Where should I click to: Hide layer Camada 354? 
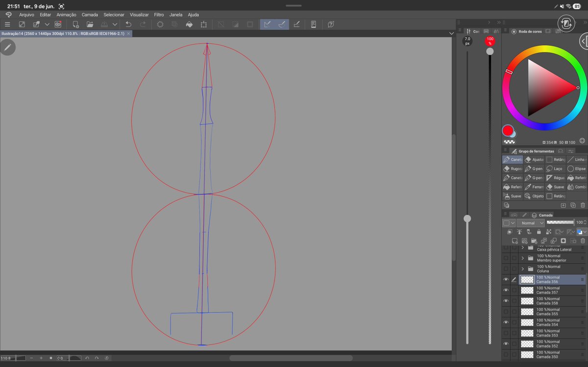pos(506,323)
